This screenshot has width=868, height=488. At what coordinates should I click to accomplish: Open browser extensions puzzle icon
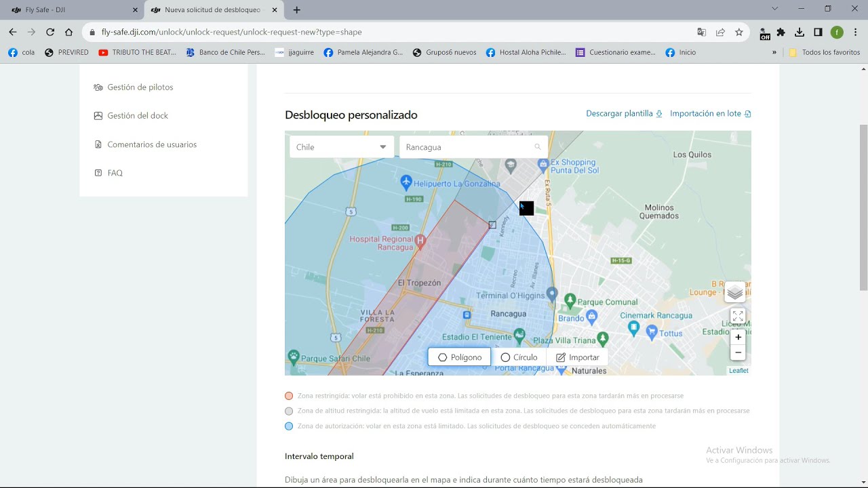coord(781,32)
